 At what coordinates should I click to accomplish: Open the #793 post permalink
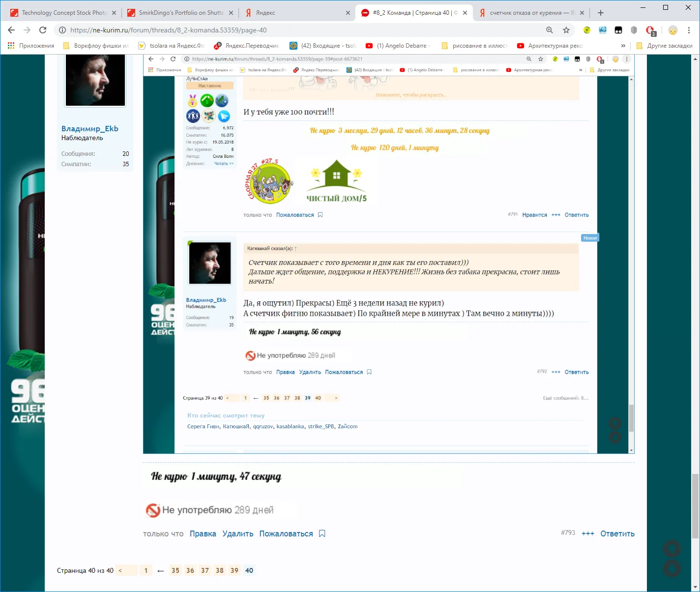pyautogui.click(x=568, y=533)
